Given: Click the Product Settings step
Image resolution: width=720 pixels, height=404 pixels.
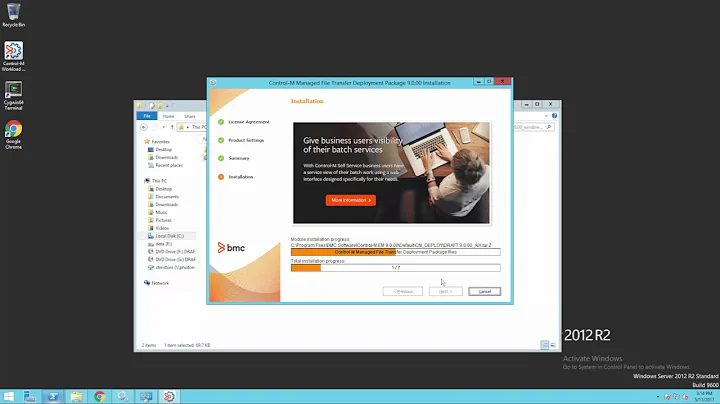Looking at the screenshot, I should tap(246, 140).
